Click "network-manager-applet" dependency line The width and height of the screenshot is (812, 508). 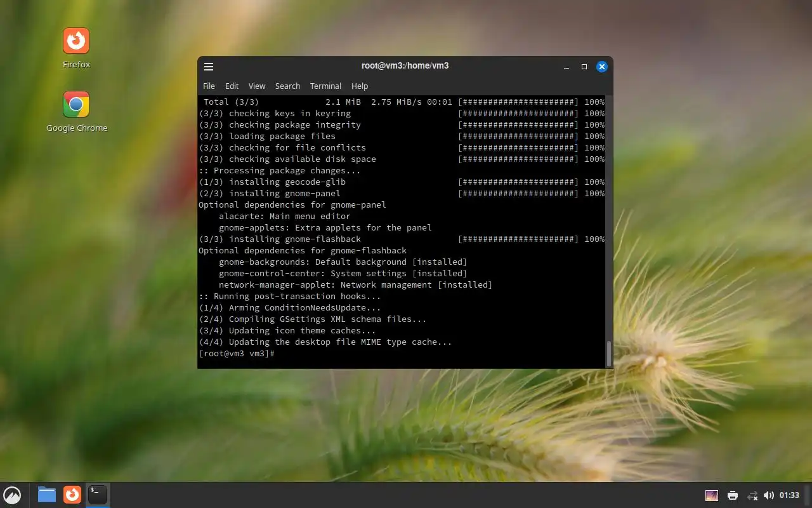click(356, 285)
